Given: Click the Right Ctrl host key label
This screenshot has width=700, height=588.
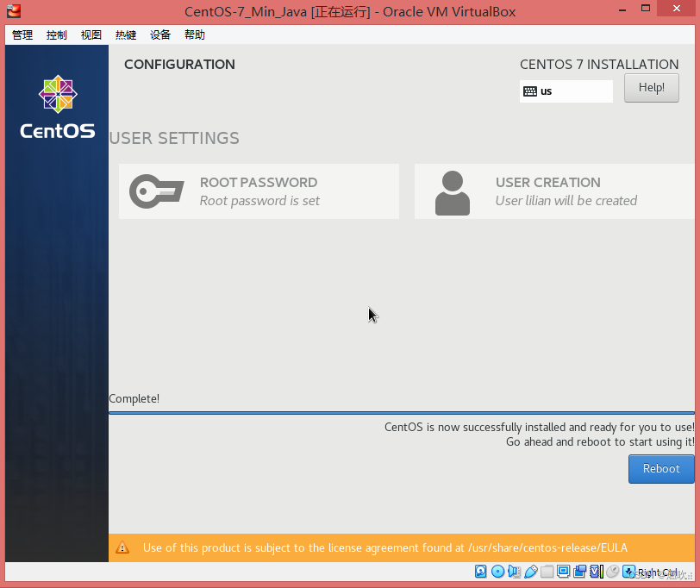Looking at the screenshot, I should click(x=657, y=572).
